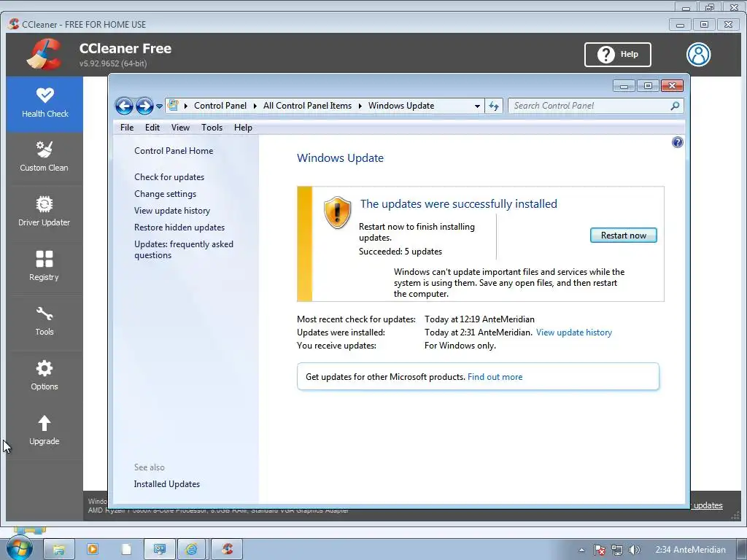
Task: Open the CCleaner account profile icon
Action: point(698,54)
